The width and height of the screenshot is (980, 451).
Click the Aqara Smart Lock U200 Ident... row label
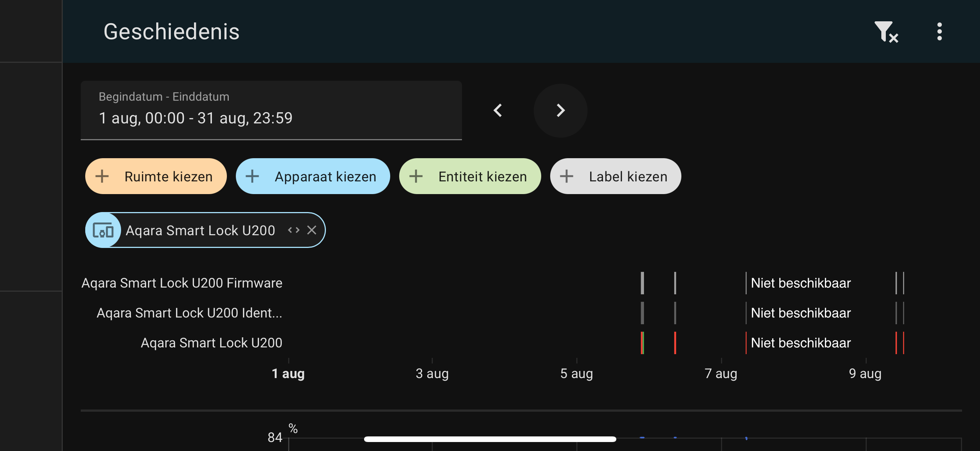[189, 313]
